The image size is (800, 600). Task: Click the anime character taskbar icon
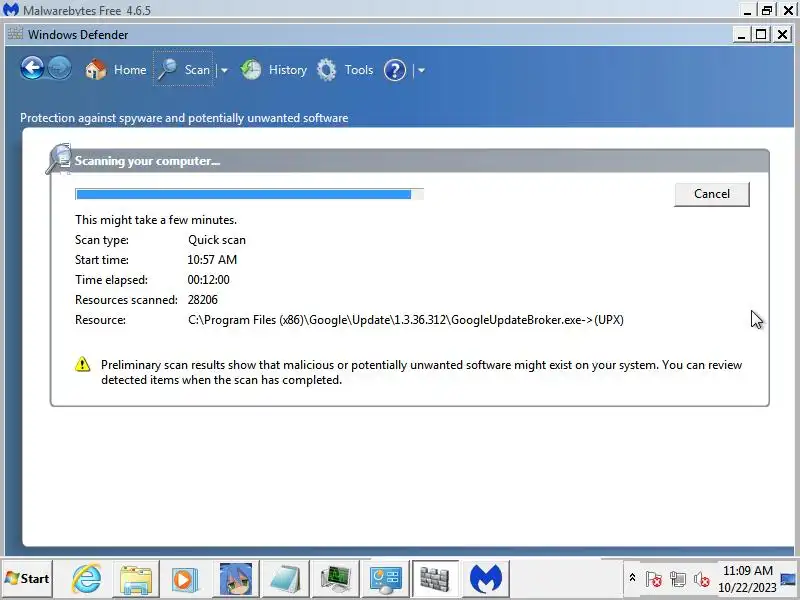pos(235,579)
